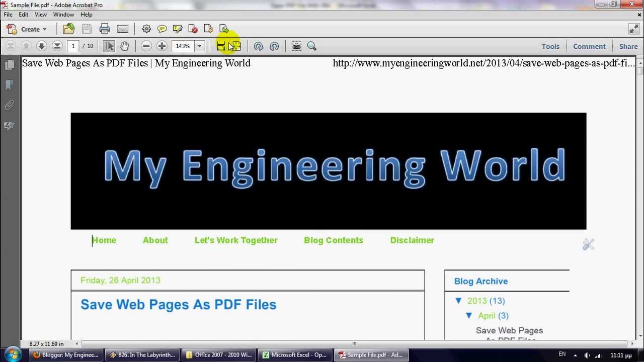Click the Home link

tap(104, 240)
